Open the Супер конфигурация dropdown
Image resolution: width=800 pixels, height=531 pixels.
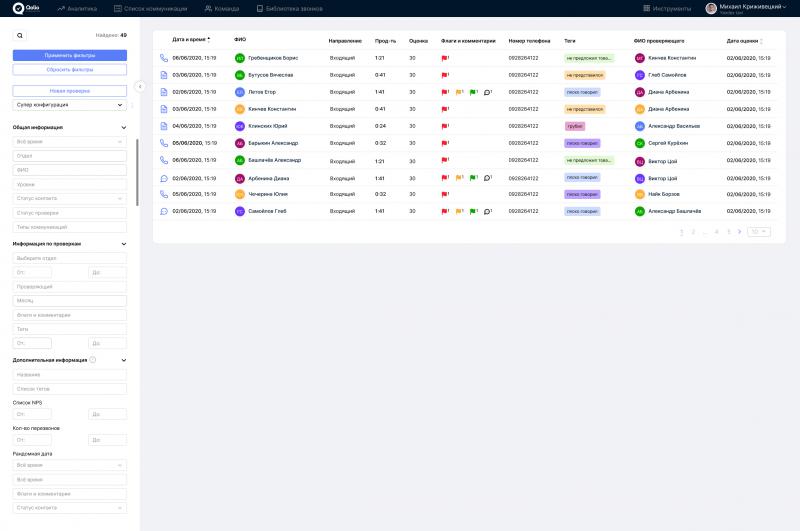(x=69, y=105)
